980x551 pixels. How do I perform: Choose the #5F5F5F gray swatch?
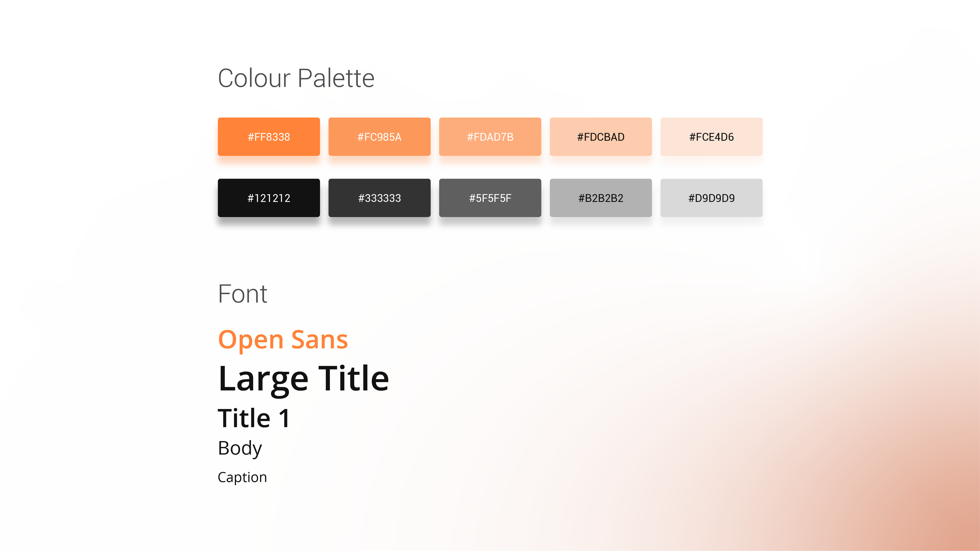coord(490,198)
